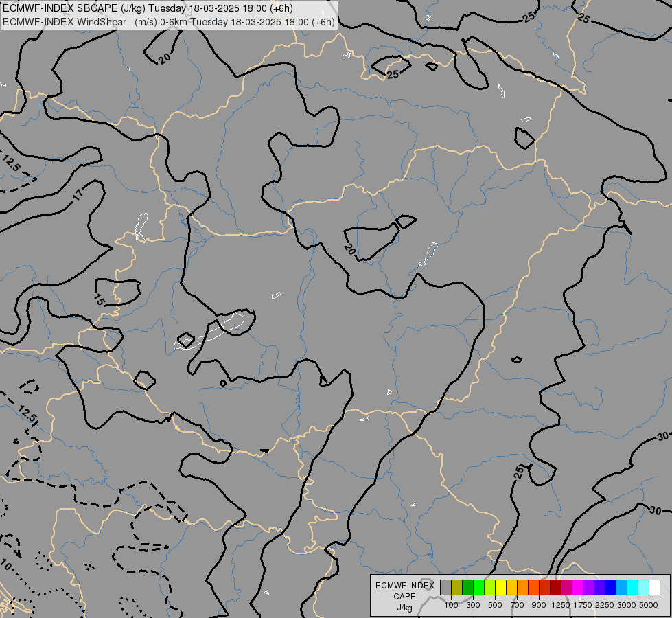This screenshot has height=618, width=672.
Task: Choose the white swatch ending the legend
Action: pos(654,587)
